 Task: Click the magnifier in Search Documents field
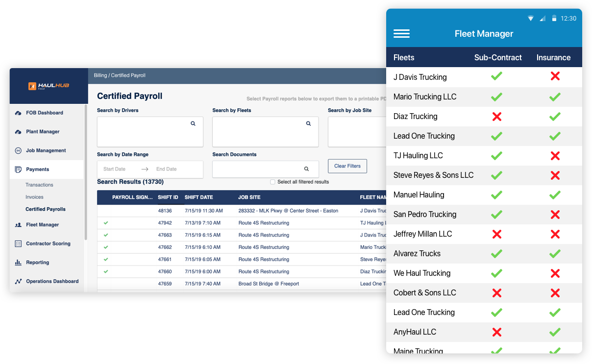(x=306, y=169)
